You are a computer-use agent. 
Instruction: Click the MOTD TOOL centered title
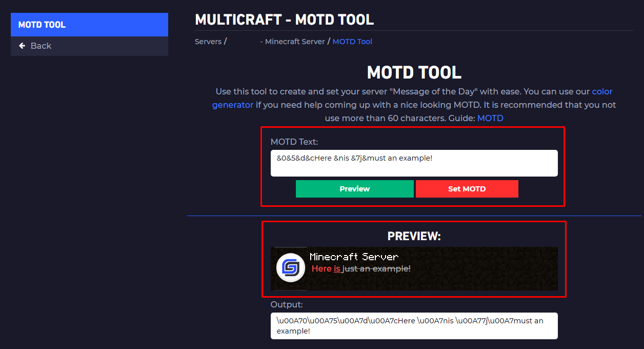414,72
